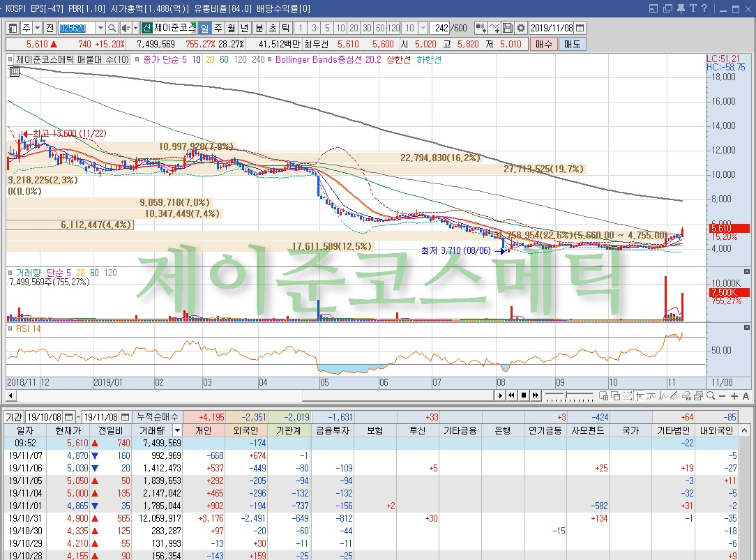
Task: Click the plus zoom-in icon below chart
Action: pyautogui.click(x=734, y=395)
